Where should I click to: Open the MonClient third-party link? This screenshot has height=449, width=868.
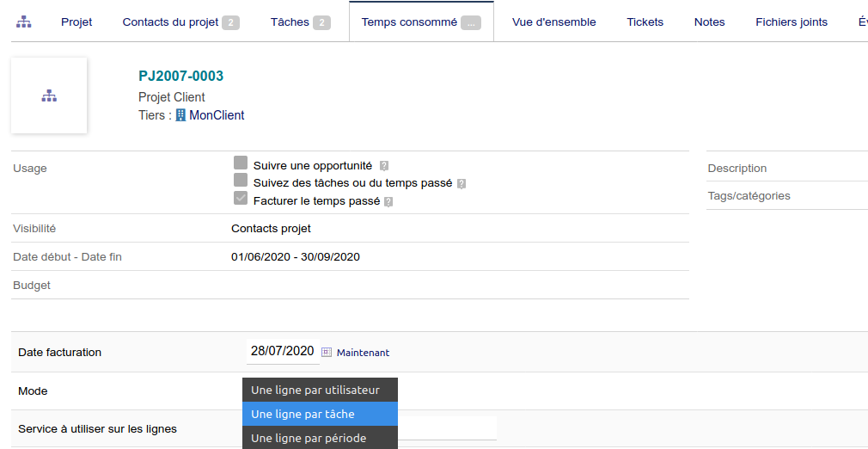pyautogui.click(x=217, y=115)
